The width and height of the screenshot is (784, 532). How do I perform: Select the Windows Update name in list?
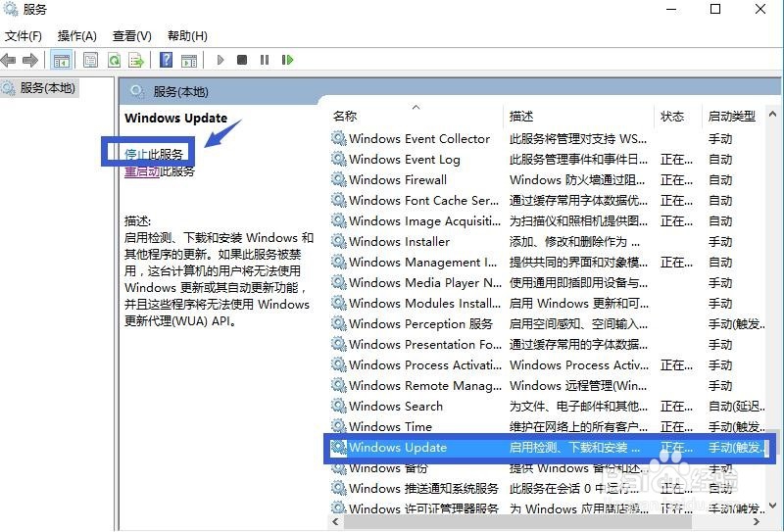(398, 448)
